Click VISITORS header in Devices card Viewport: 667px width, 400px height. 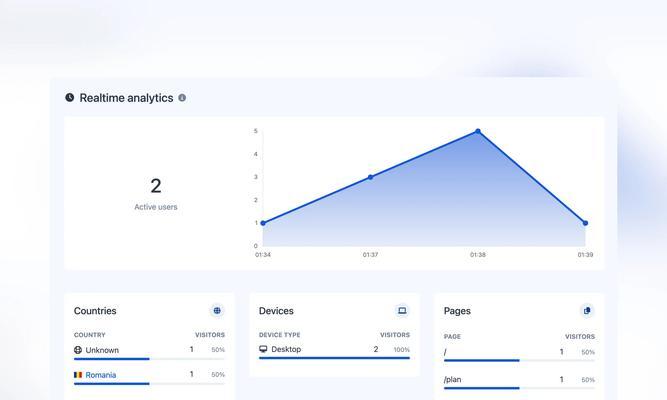[395, 335]
